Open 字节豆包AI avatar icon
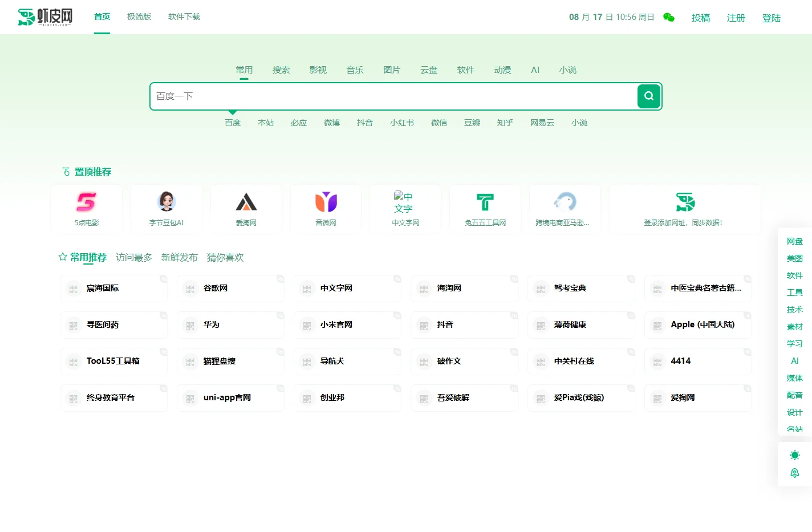This screenshot has width=812, height=532. click(167, 202)
